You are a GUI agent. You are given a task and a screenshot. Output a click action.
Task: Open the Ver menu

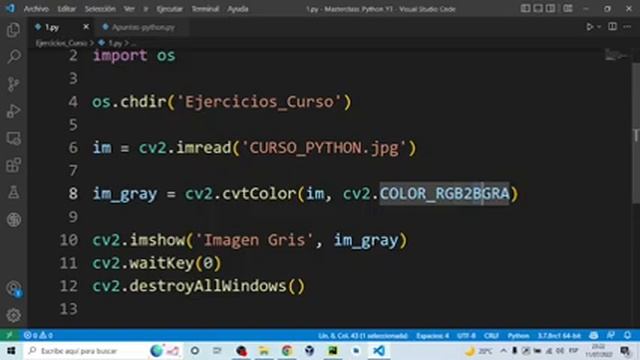pos(129,9)
